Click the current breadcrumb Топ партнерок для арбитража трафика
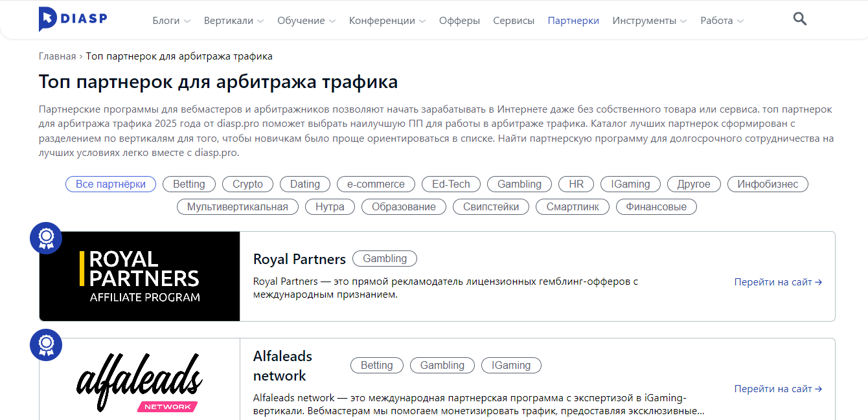The width and height of the screenshot is (868, 420). pyautogui.click(x=179, y=56)
